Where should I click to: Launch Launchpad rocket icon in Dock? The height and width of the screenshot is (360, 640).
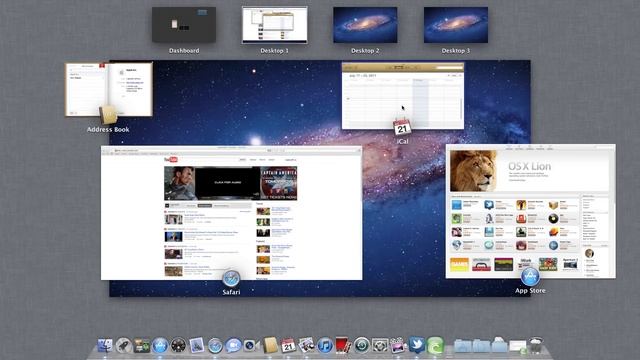point(123,346)
